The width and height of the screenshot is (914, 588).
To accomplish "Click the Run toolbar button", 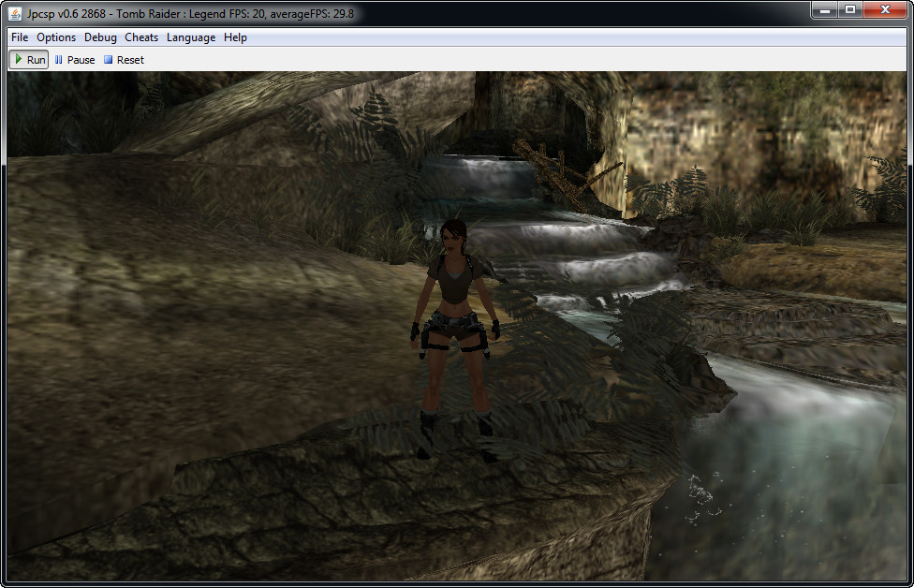I will (x=28, y=59).
